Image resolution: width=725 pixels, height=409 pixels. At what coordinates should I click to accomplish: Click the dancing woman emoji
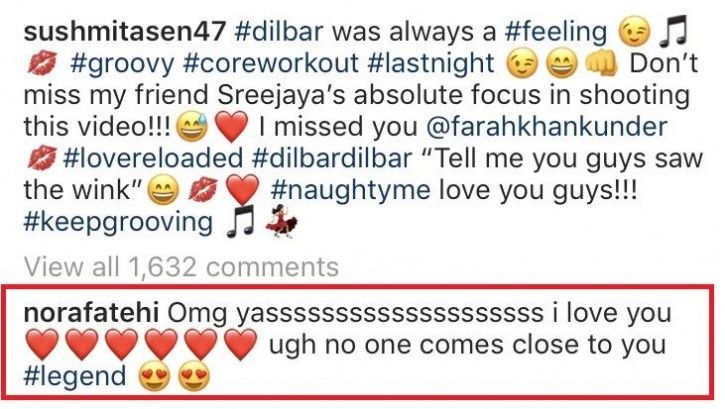[x=282, y=223]
